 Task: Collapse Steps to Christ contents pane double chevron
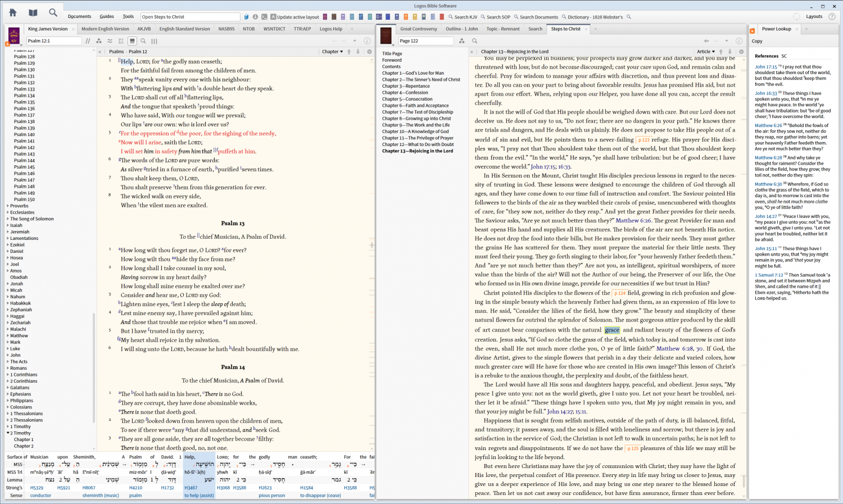472,52
